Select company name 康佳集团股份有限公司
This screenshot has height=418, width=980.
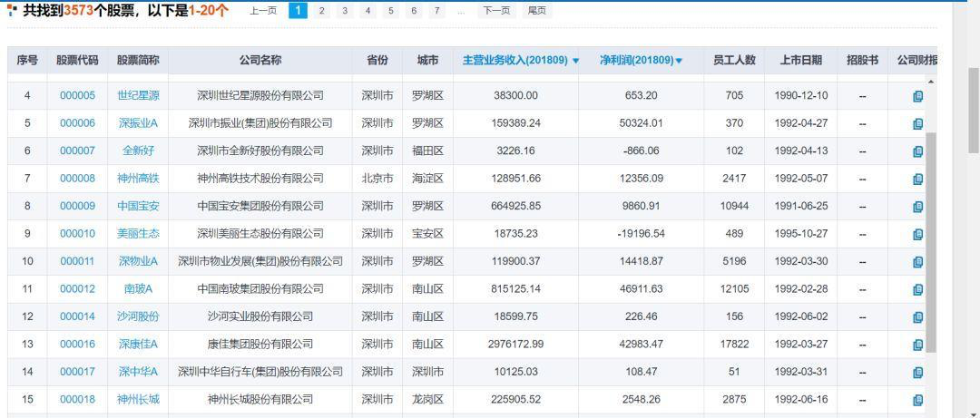point(260,344)
